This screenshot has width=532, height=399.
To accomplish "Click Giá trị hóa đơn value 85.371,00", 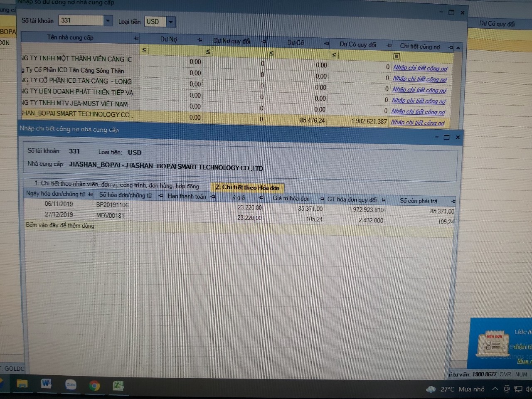I will pyautogui.click(x=310, y=209).
